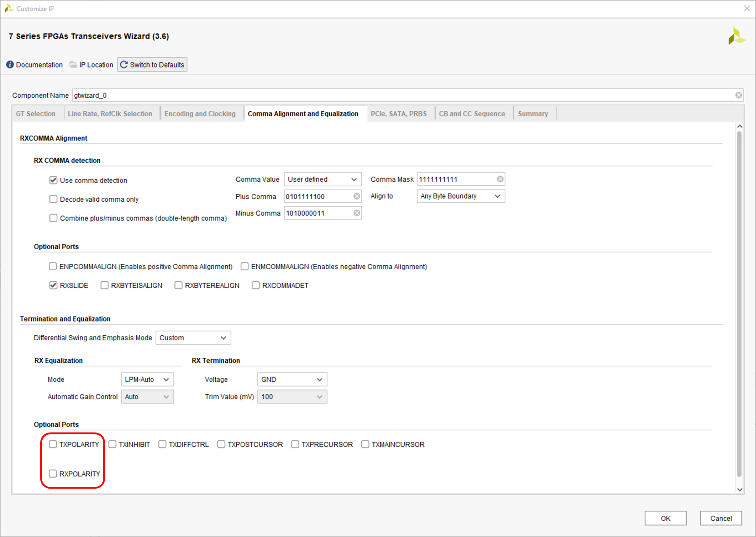
Task: Enable TXPRECURSOR port
Action: (x=295, y=444)
